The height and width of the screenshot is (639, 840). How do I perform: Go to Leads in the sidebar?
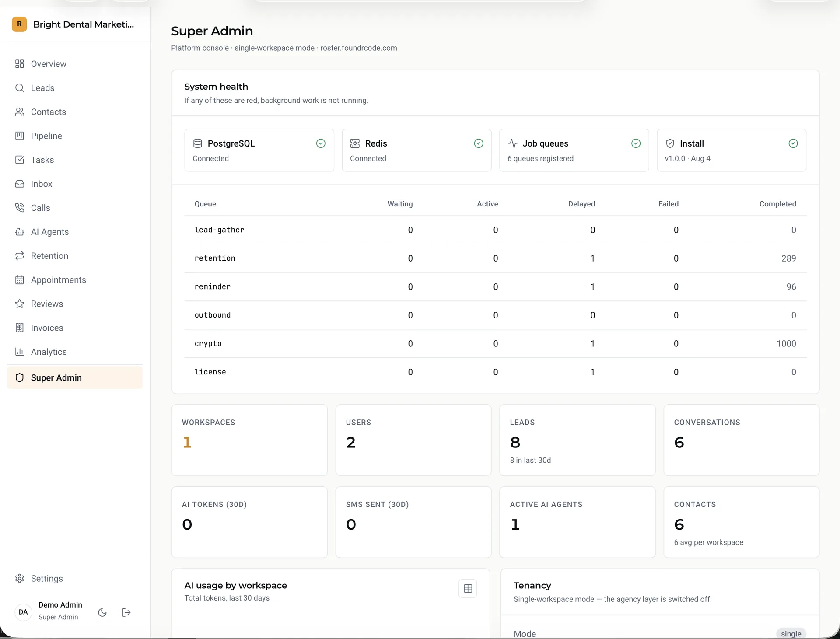(75, 88)
